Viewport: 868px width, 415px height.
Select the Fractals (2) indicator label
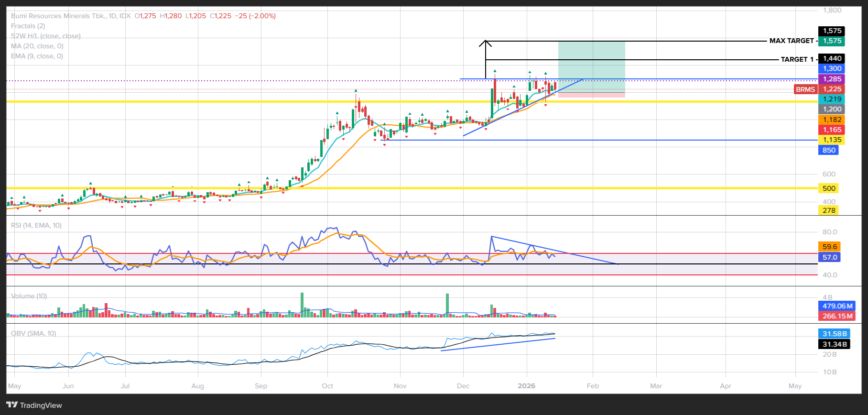(28, 26)
